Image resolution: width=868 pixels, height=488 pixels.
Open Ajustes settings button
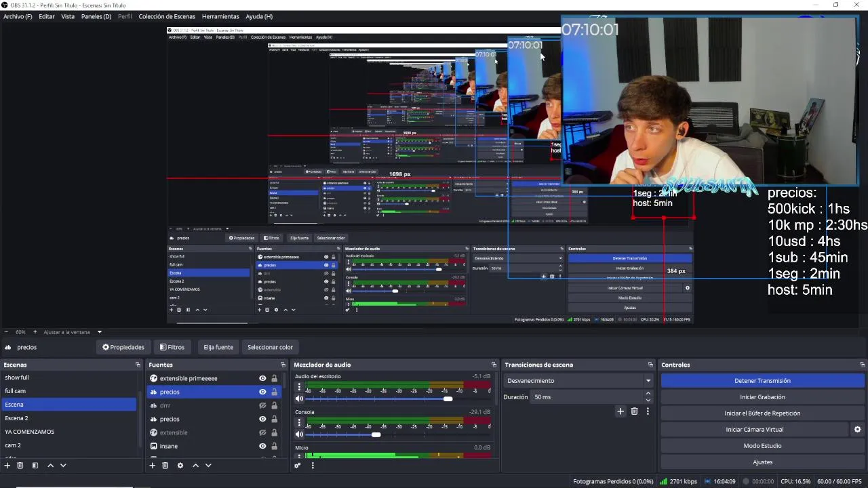762,462
